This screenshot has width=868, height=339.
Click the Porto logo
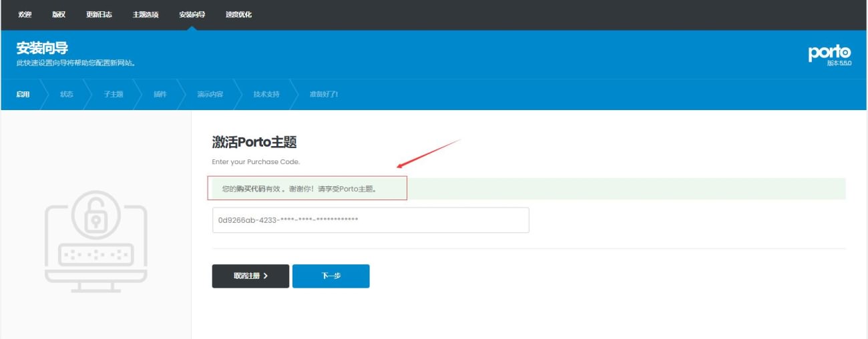pyautogui.click(x=830, y=53)
